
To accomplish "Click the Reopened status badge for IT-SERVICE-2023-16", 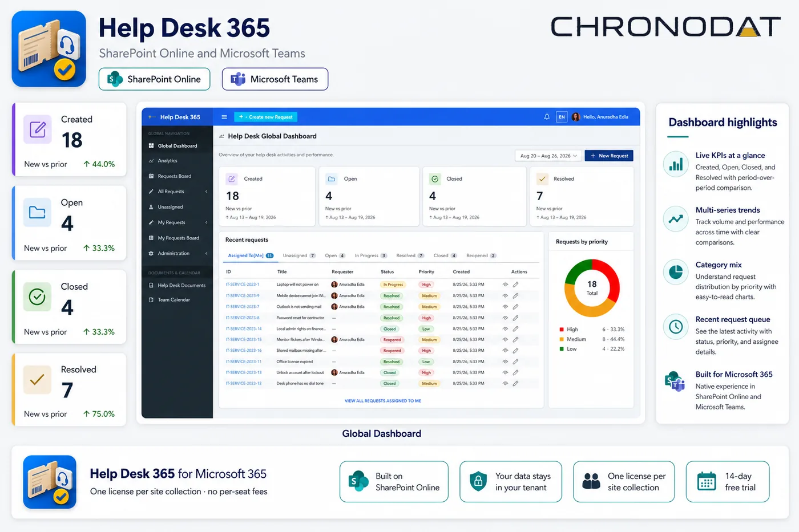I will [392, 351].
